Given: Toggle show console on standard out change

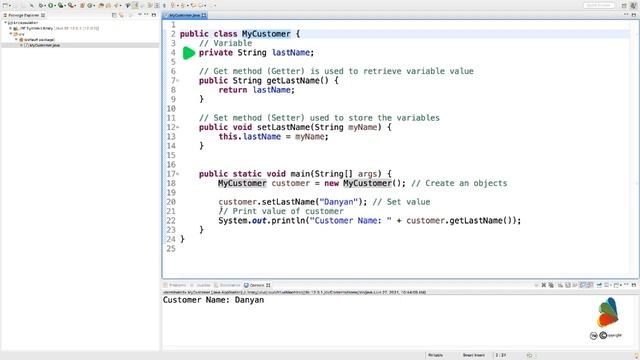Looking at the screenshot, I should tap(582, 285).
